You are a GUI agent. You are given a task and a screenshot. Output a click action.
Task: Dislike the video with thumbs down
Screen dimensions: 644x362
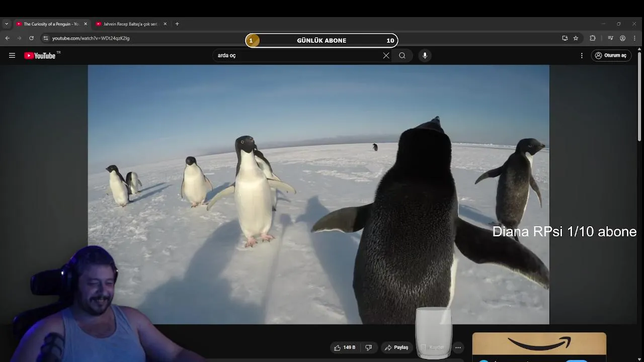pos(368,347)
